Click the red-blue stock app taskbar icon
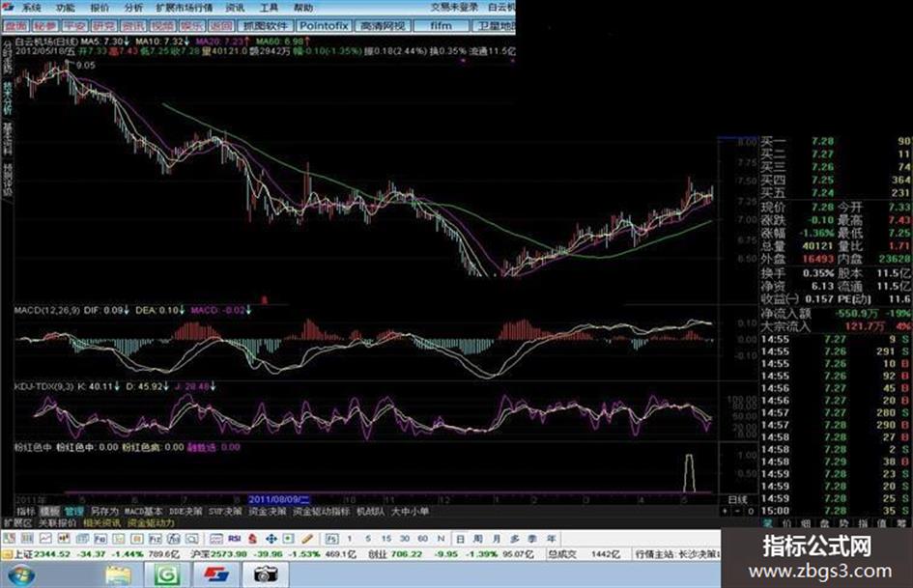This screenshot has width=913, height=588. click(x=216, y=575)
